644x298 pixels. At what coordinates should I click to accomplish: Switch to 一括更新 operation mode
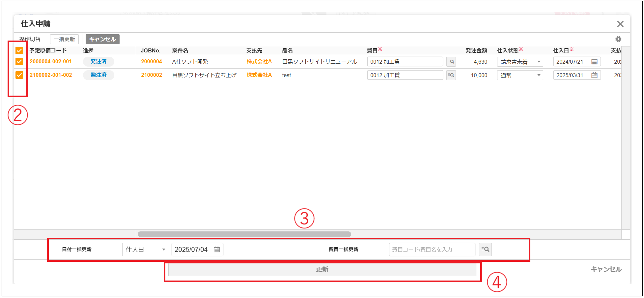[x=64, y=39]
